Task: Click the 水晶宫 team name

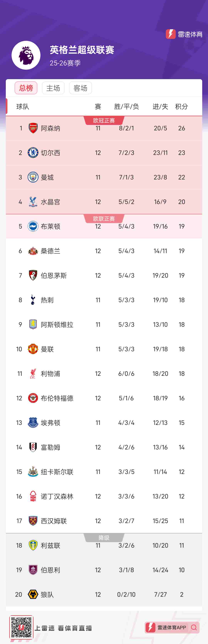Action: pyautogui.click(x=50, y=202)
